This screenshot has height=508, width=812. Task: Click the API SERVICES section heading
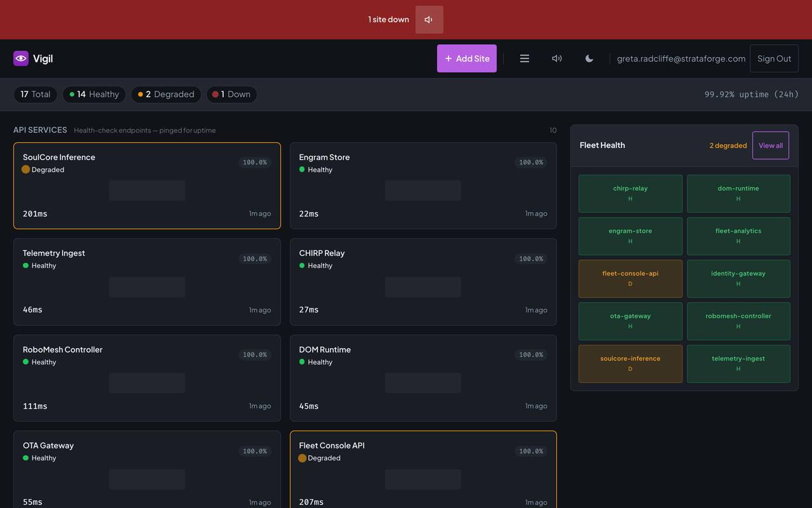point(40,130)
